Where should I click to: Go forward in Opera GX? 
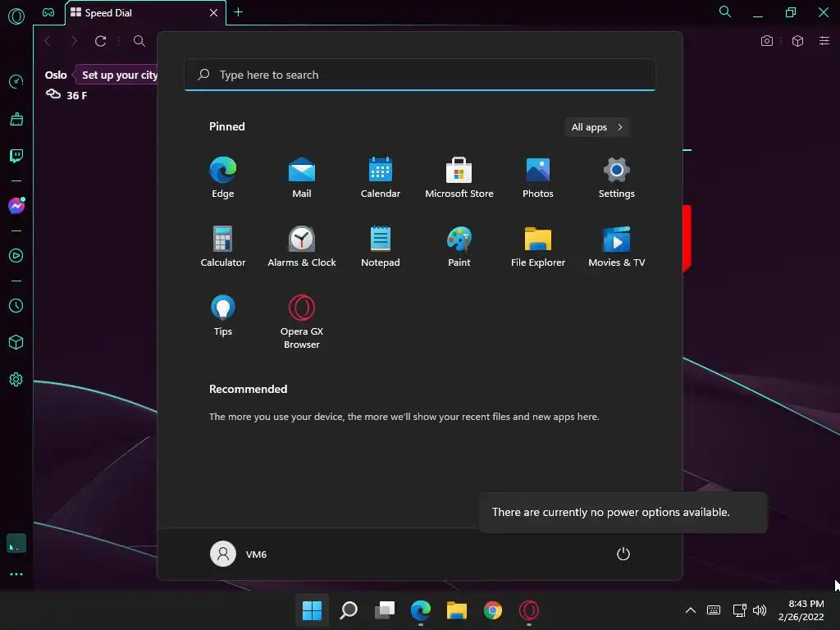[x=74, y=41]
